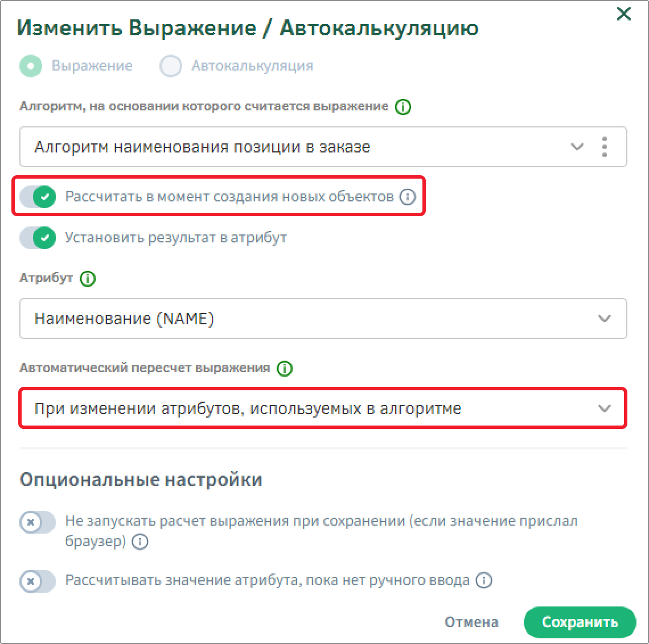Close the dialog with the X icon
Screen dimensions: 649x644
coord(624,14)
